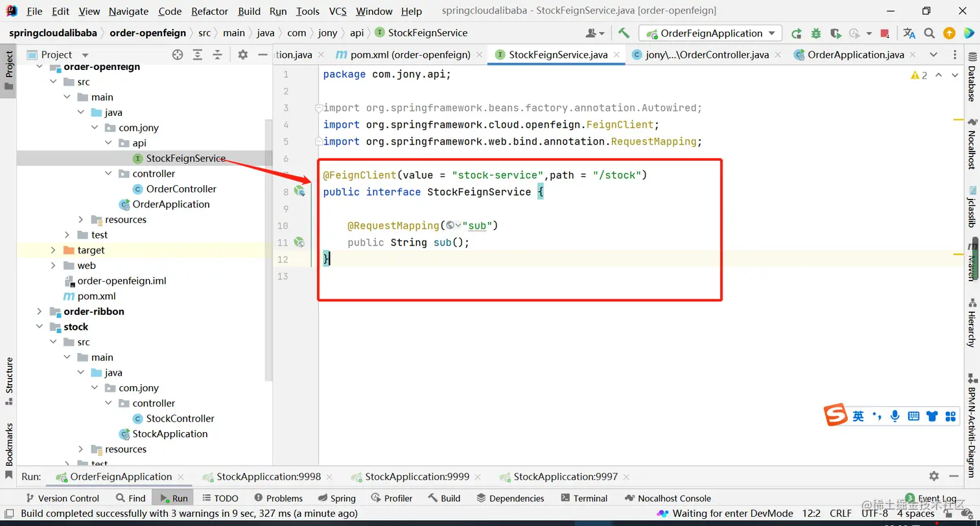This screenshot has width=980, height=526.
Task: Open the Problems tool window
Action: [x=278, y=498]
